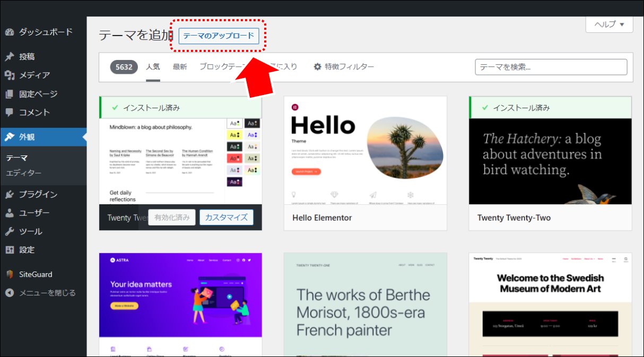Screen dimensions: 644x357
Task: Click the 投稿 pushpin icon
Action: (10, 57)
